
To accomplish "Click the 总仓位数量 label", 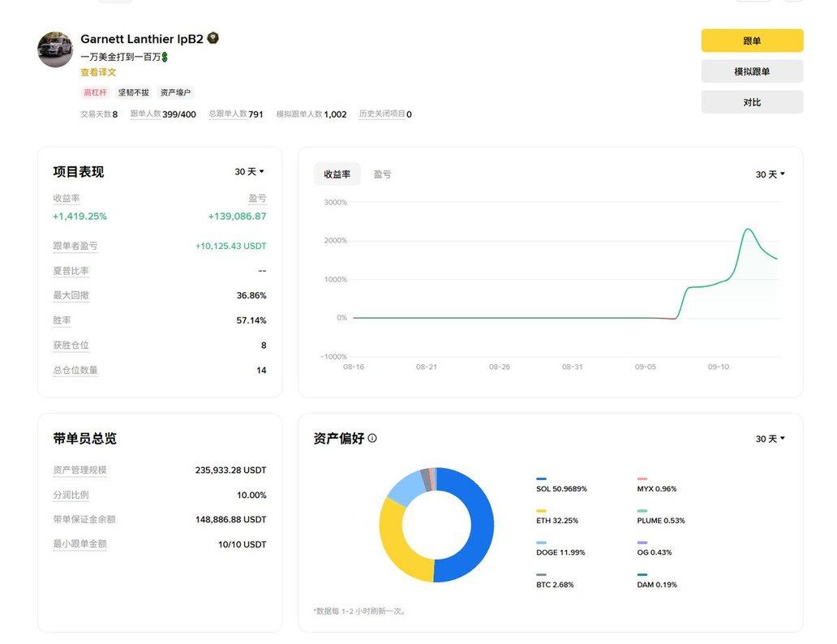I will [75, 370].
